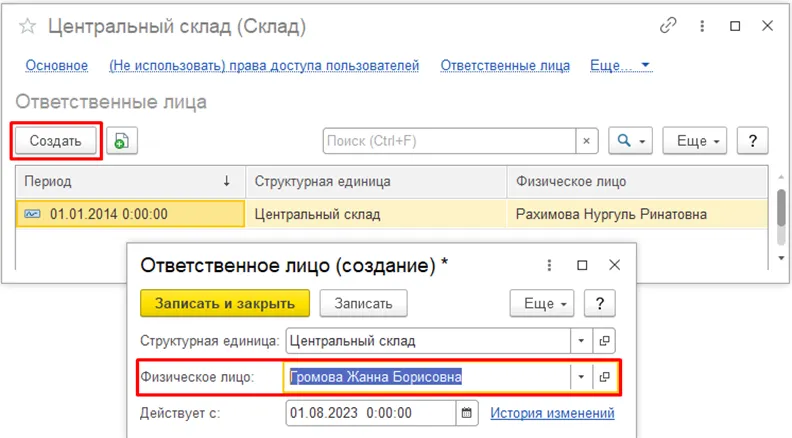Clear the search field with x icon
The width and height of the screenshot is (792, 438).
pos(586,141)
